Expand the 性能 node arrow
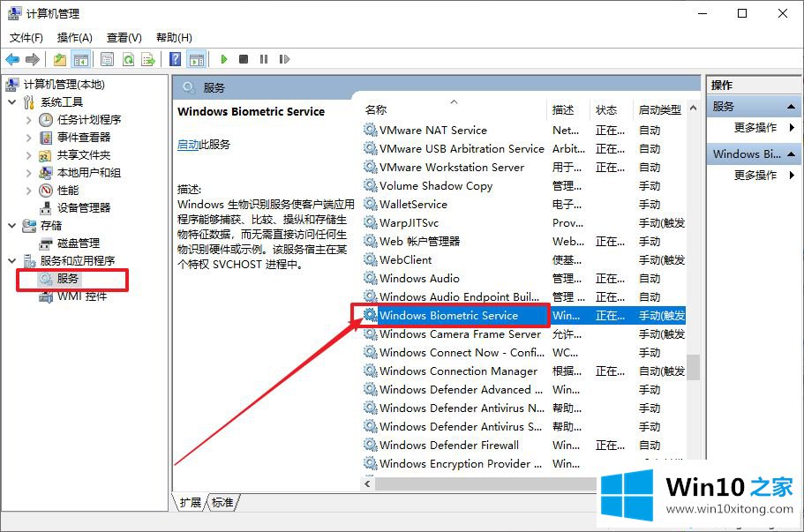 pos(29,191)
